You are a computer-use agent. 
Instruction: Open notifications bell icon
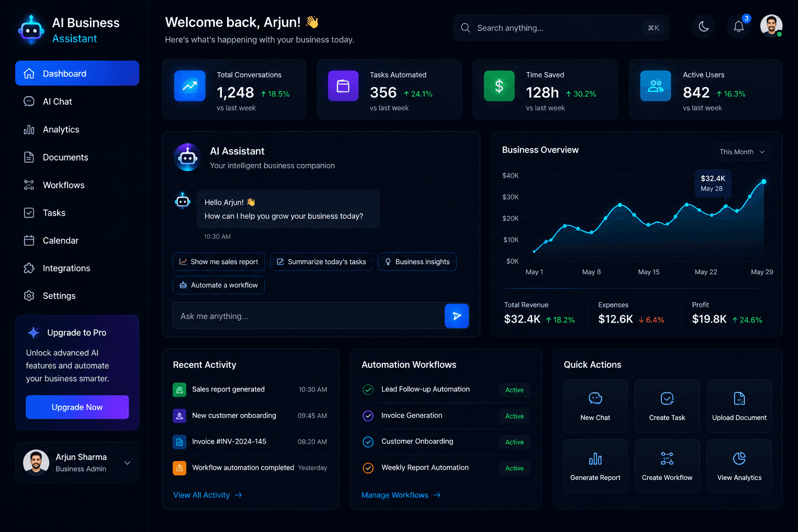click(739, 26)
